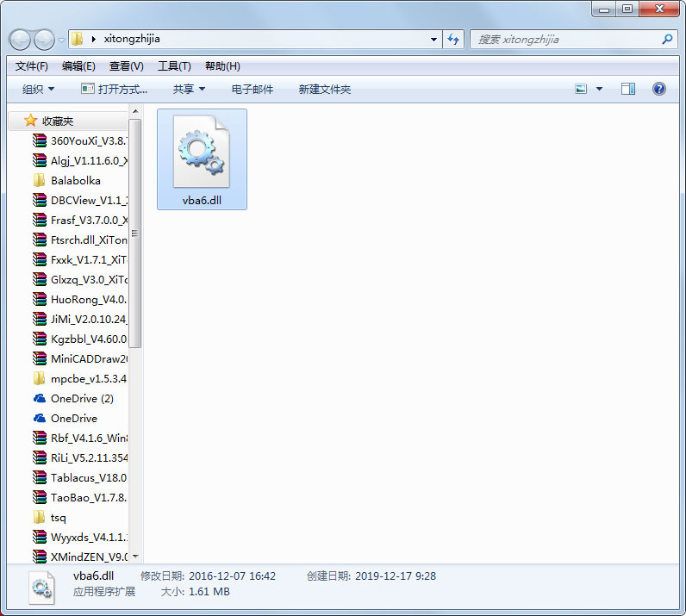This screenshot has height=616, width=686.
Task: Select OneDrive (2) in the sidebar
Action: [x=81, y=398]
